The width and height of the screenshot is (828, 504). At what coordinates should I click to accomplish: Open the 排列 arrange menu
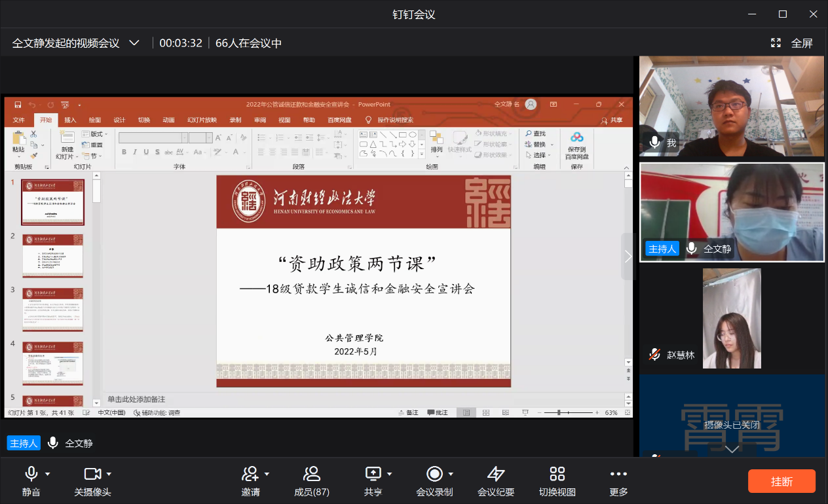[436, 143]
